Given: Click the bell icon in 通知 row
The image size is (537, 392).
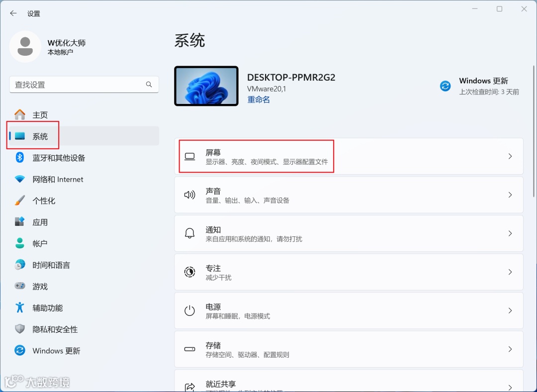Looking at the screenshot, I should 190,233.
